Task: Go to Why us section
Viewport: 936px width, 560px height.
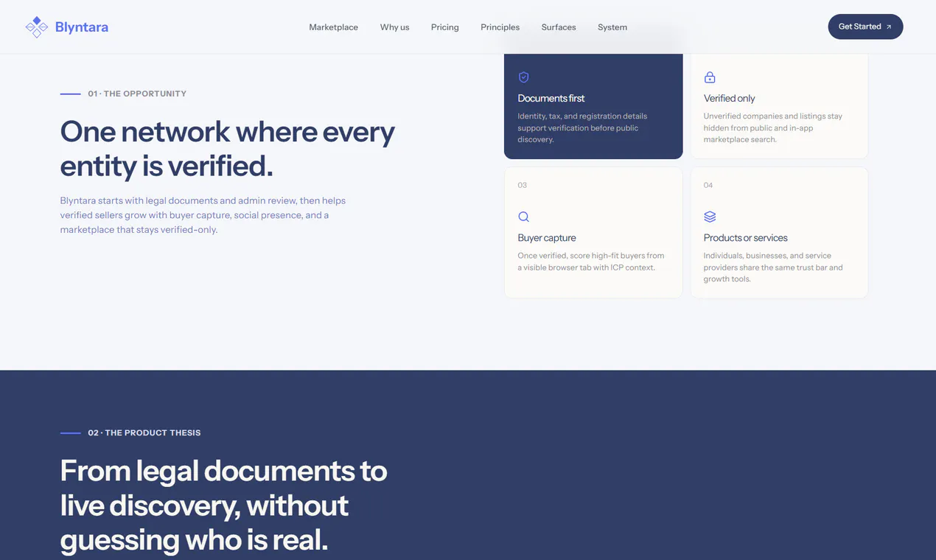Action: [x=394, y=27]
